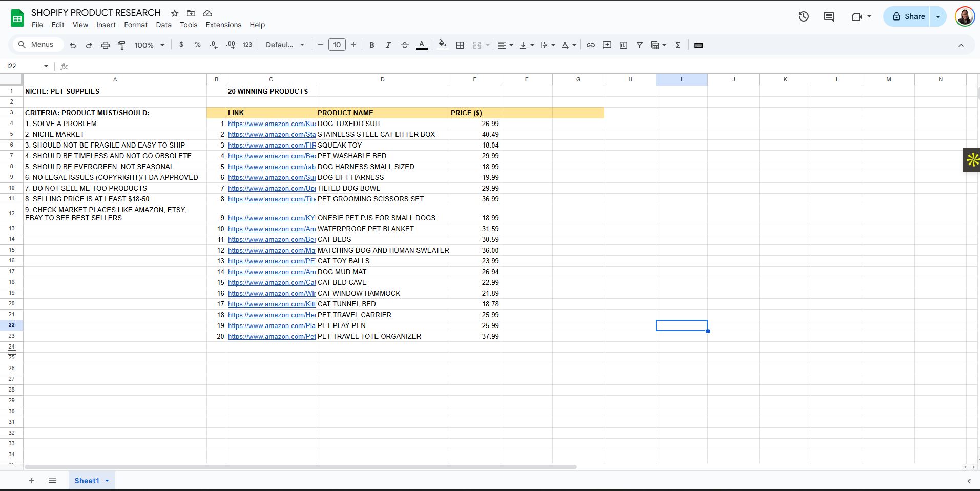Click the horizontal scrollbar at the bottom
The width and height of the screenshot is (980, 491).
301,467
